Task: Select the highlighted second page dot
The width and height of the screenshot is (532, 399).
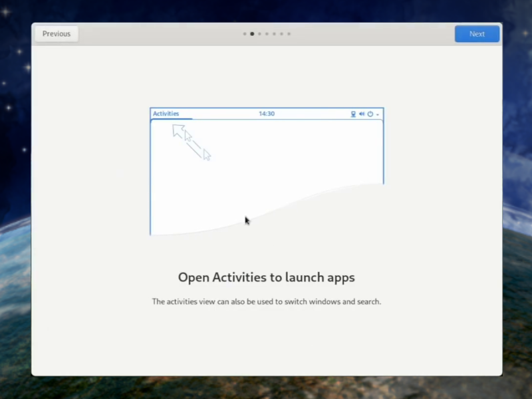Action: tap(252, 33)
